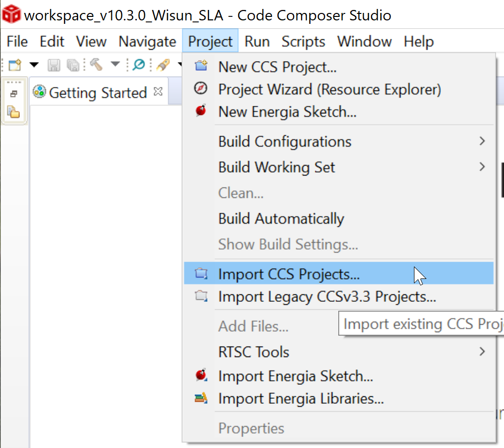Toggle the Build Automatically option
This screenshot has height=448, width=504.
tap(281, 219)
